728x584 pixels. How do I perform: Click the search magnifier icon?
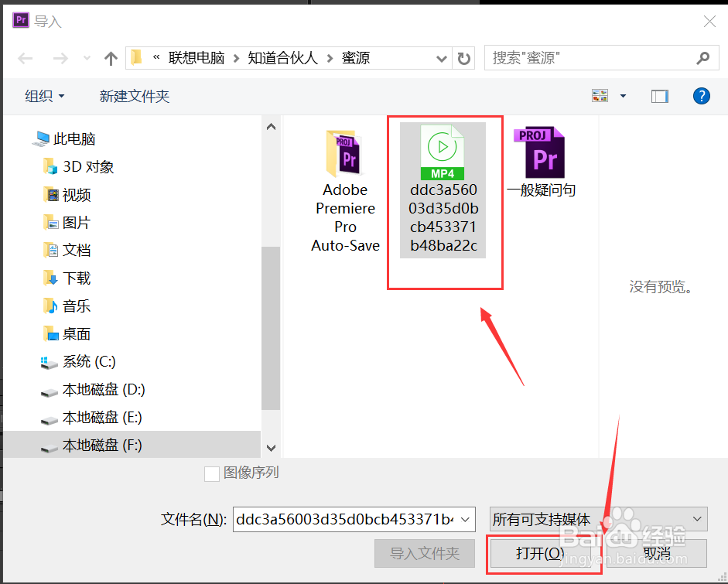click(x=702, y=58)
